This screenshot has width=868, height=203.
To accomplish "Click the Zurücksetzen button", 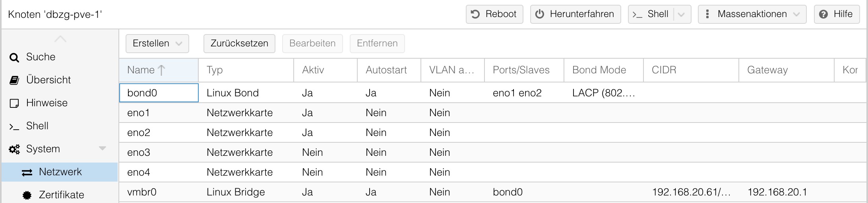I will coord(239,44).
